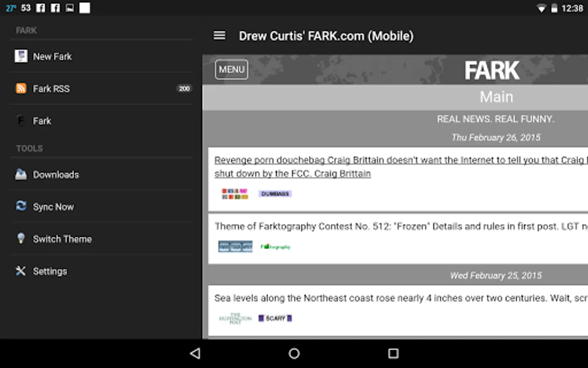The height and width of the screenshot is (368, 588).
Task: Tap the Wi-Fi status icon
Action: tap(541, 8)
